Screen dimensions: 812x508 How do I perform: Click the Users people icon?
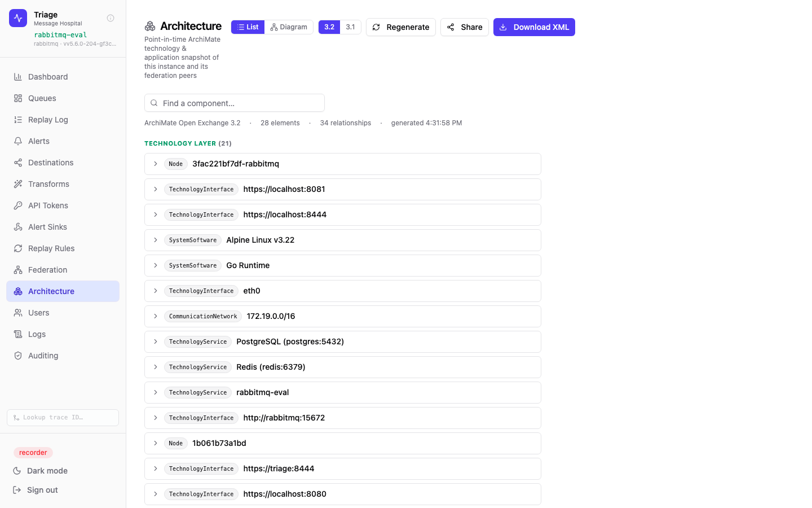pos(18,313)
